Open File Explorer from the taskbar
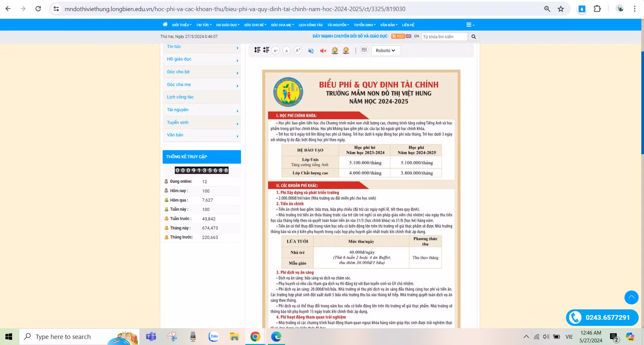Image resolution: width=644 pixels, height=345 pixels. click(234, 337)
